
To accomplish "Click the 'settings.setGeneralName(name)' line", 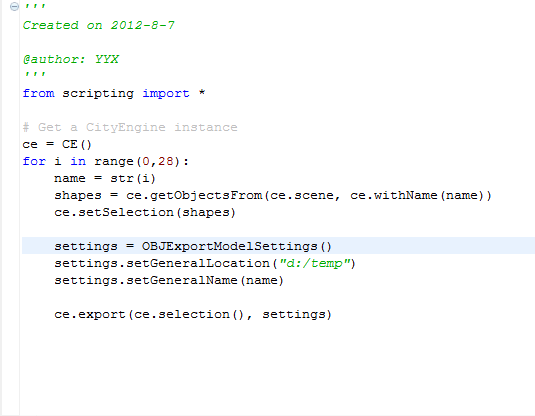I will pos(169,281).
